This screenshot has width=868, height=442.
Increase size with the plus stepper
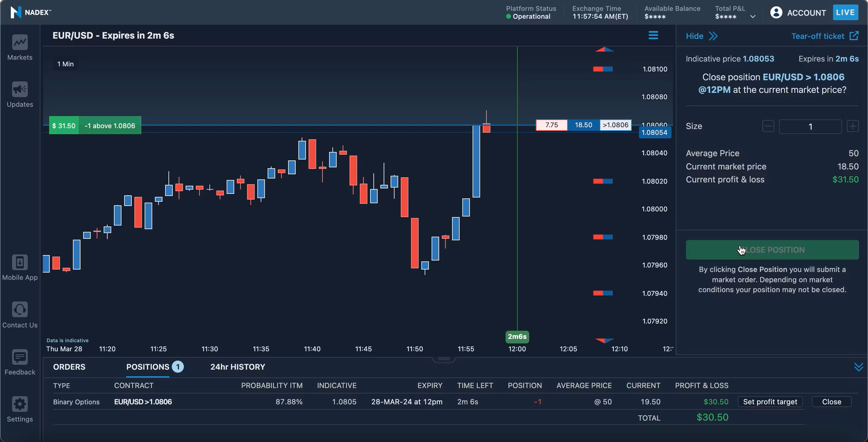point(853,126)
